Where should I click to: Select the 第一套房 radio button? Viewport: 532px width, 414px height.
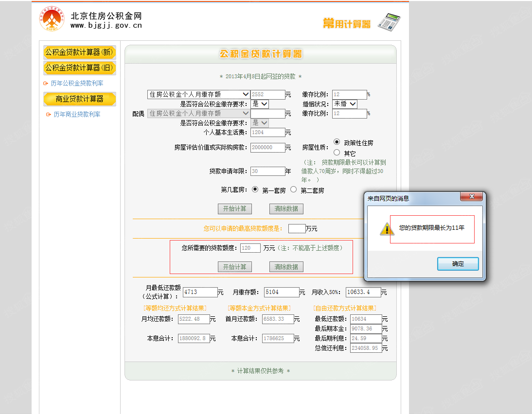pos(255,190)
